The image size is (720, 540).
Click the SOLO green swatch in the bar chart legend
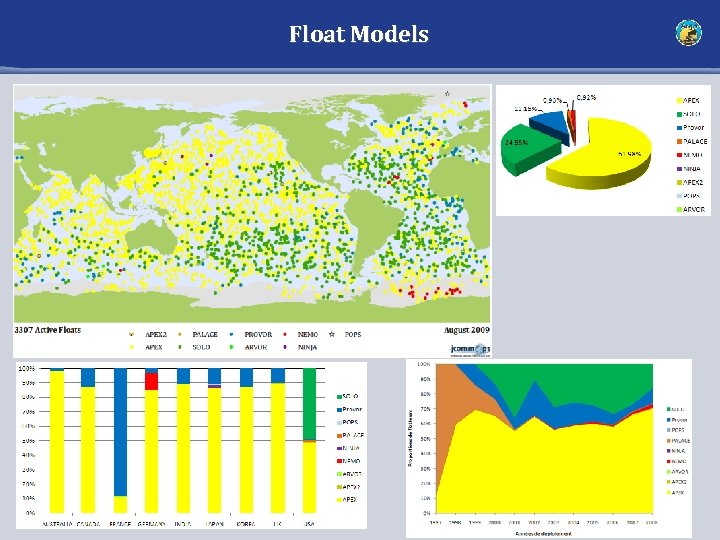coord(339,396)
